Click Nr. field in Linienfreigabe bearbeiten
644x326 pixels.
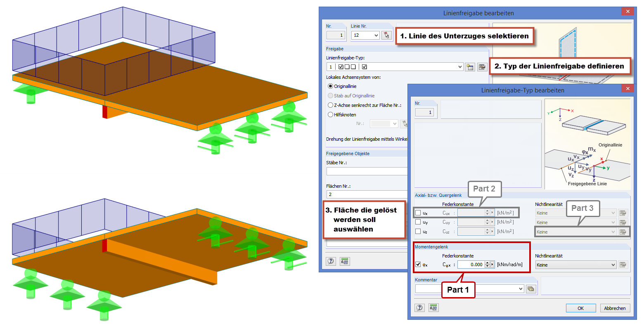(335, 35)
